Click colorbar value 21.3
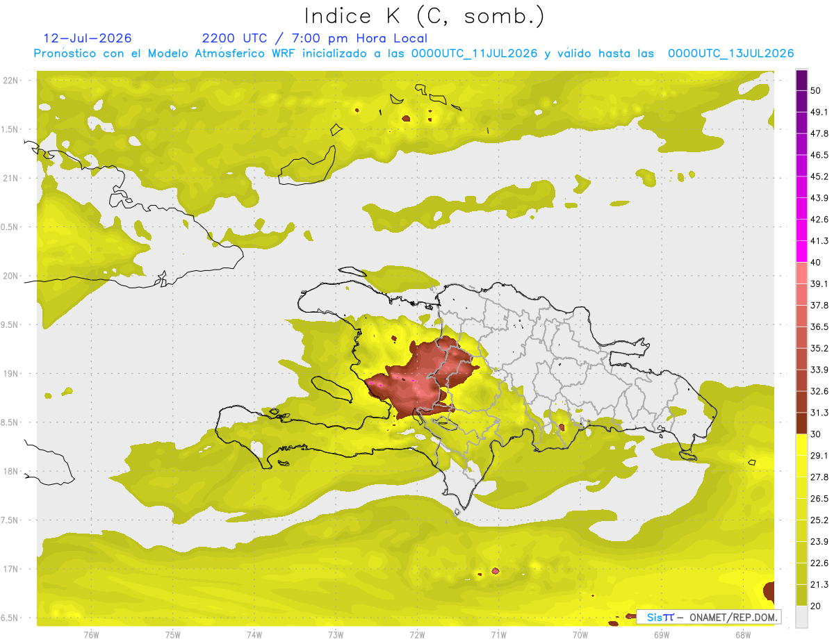 pyautogui.click(x=819, y=585)
